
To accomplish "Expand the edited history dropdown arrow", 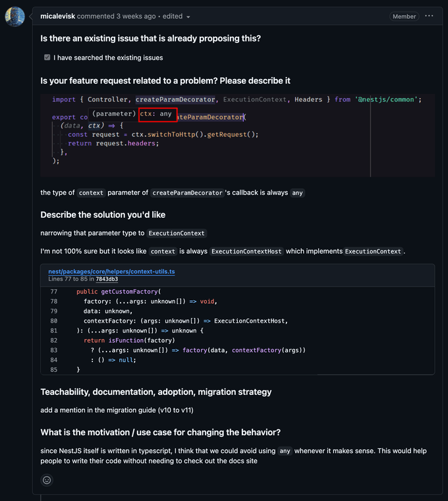I will (188, 16).
